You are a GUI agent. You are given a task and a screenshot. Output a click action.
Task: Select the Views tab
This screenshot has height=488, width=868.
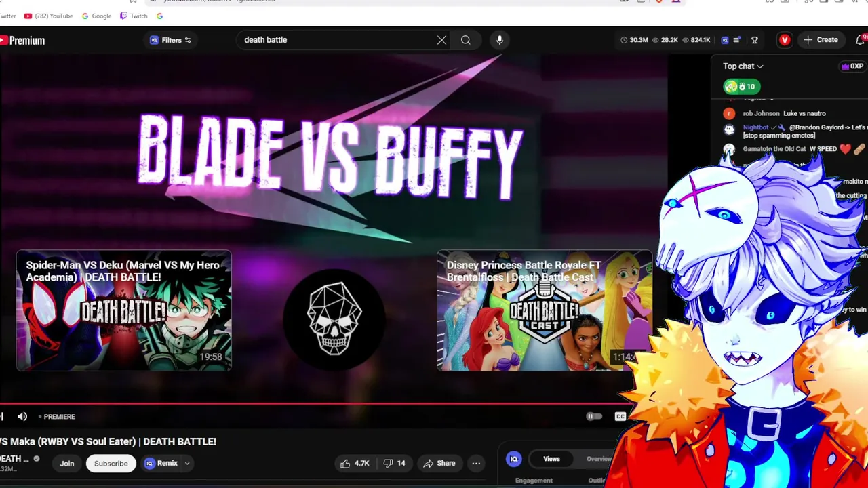pos(551,459)
